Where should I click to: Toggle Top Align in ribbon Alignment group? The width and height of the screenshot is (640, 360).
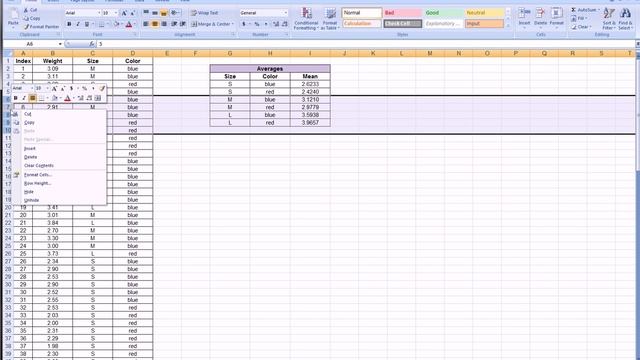click(x=146, y=13)
